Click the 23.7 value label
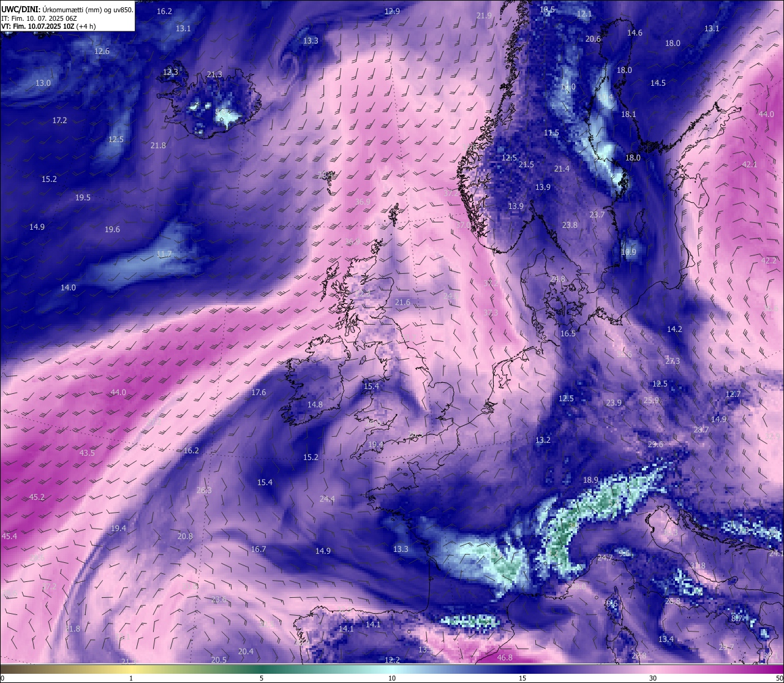Screen dimensions: 784x683 (x=597, y=214)
